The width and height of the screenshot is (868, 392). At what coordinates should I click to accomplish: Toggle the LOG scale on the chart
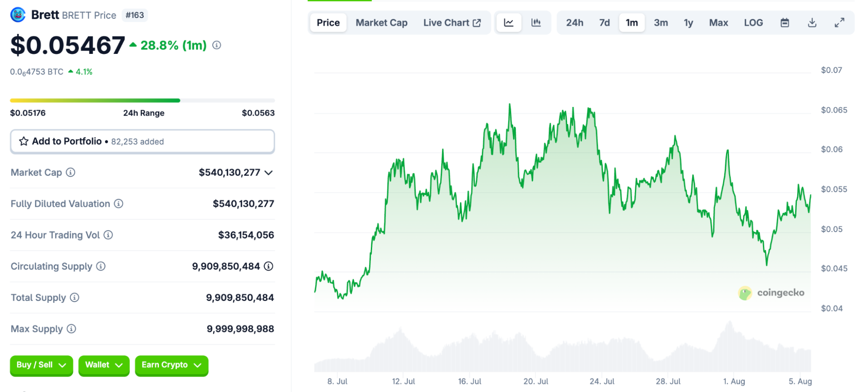coord(753,23)
